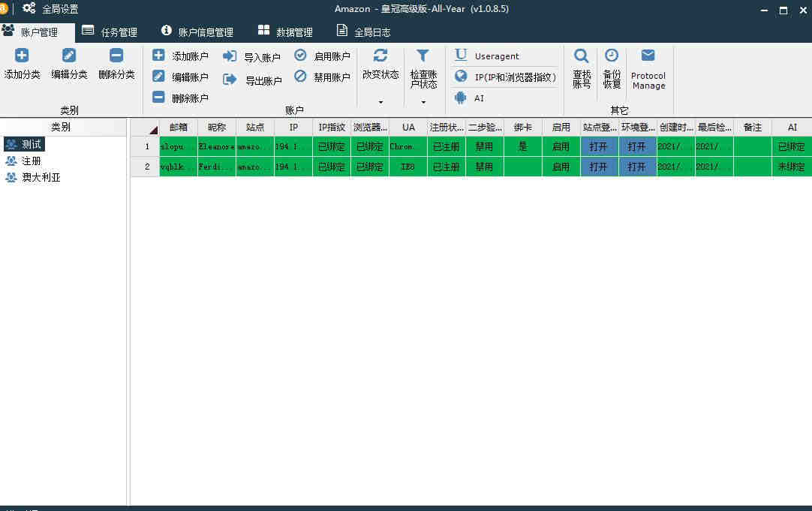Switch to the 数据管理 tab
812x511 pixels.
pos(285,32)
